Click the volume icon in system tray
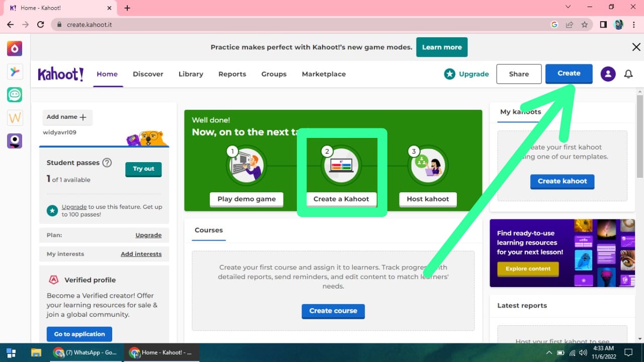The height and width of the screenshot is (362, 644). click(x=583, y=352)
